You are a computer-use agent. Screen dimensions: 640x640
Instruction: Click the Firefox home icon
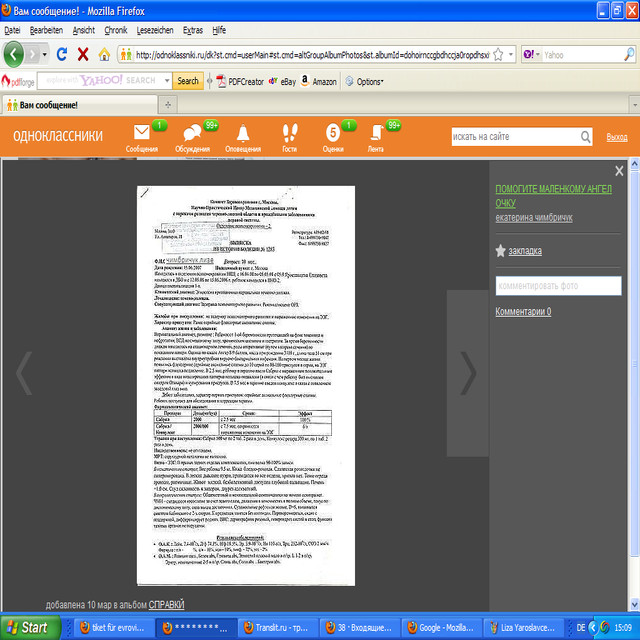[x=105, y=54]
